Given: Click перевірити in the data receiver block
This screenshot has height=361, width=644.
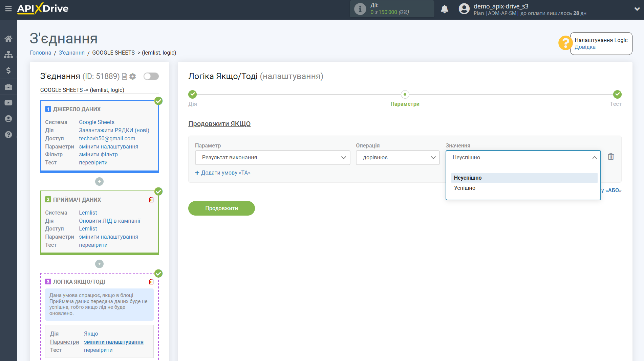Looking at the screenshot, I should 93,245.
